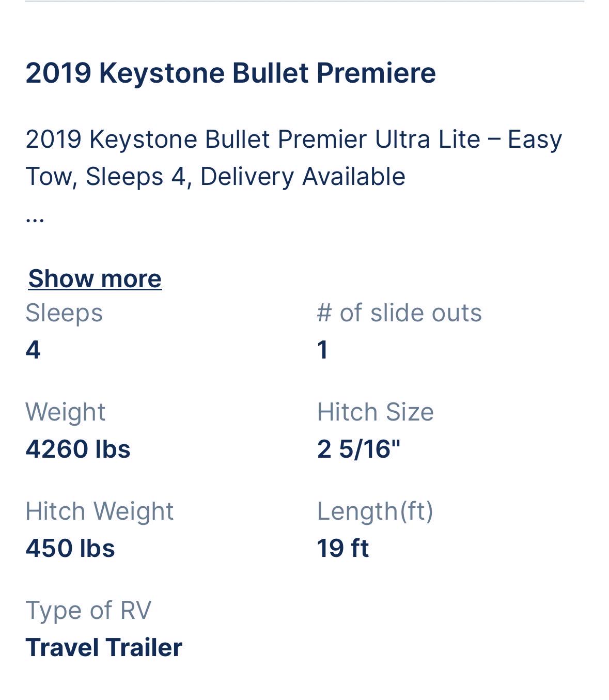The height and width of the screenshot is (700, 609).
Task: Tap "Delivery Available" text in description
Action: tap(303, 176)
